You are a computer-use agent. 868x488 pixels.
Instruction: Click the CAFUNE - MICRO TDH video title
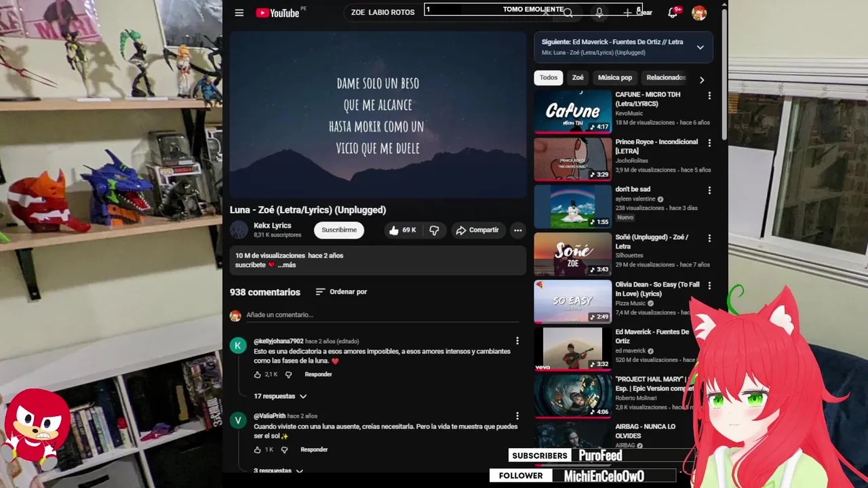[648, 99]
